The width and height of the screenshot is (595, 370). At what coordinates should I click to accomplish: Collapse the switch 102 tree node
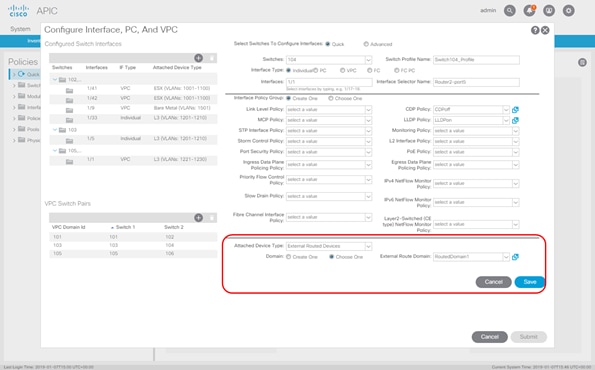[55, 80]
